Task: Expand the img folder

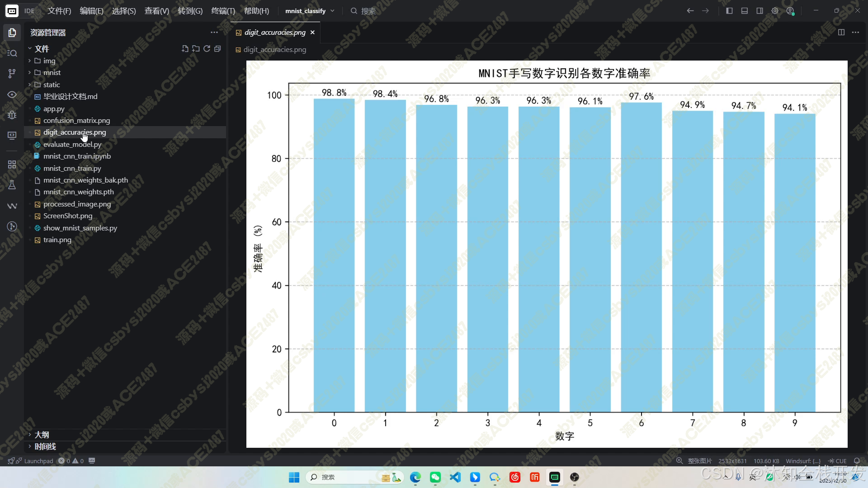Action: click(49, 61)
